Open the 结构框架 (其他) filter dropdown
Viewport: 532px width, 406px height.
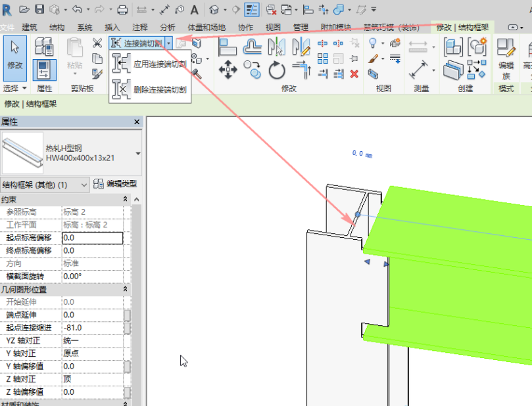point(84,185)
